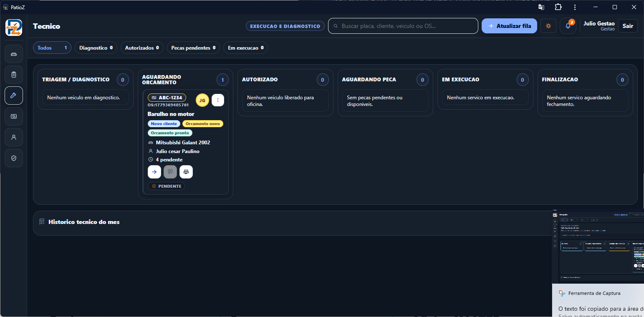
Task: Click the Sair button
Action: [x=628, y=26]
